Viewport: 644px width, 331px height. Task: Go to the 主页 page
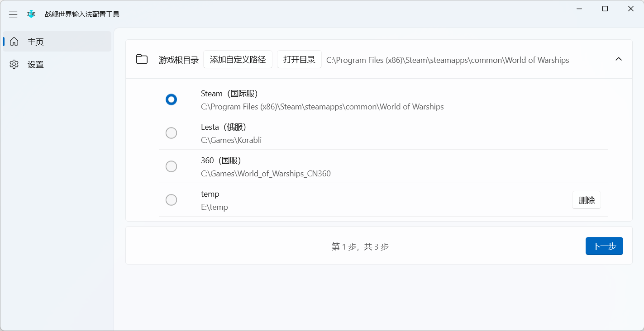(x=57, y=42)
